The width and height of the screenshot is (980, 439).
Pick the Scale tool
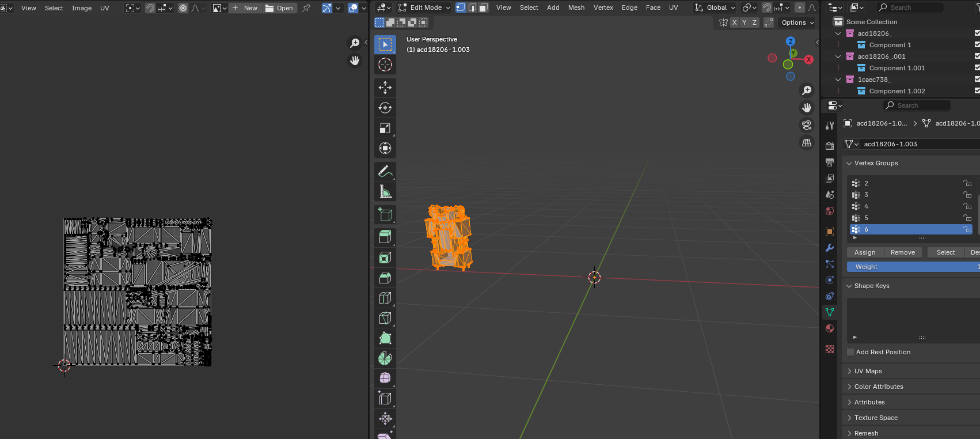(x=385, y=128)
